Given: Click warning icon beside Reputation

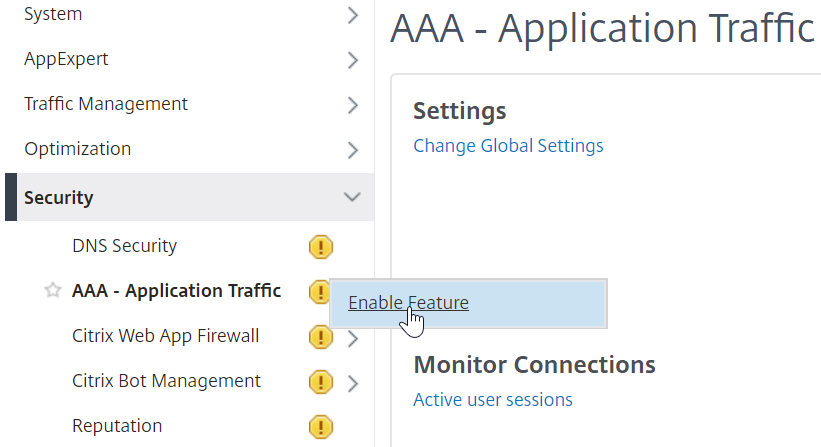Looking at the screenshot, I should (x=320, y=427).
